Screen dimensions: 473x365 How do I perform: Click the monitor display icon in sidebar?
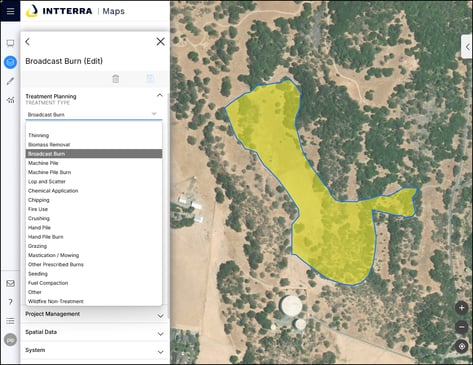tap(10, 43)
